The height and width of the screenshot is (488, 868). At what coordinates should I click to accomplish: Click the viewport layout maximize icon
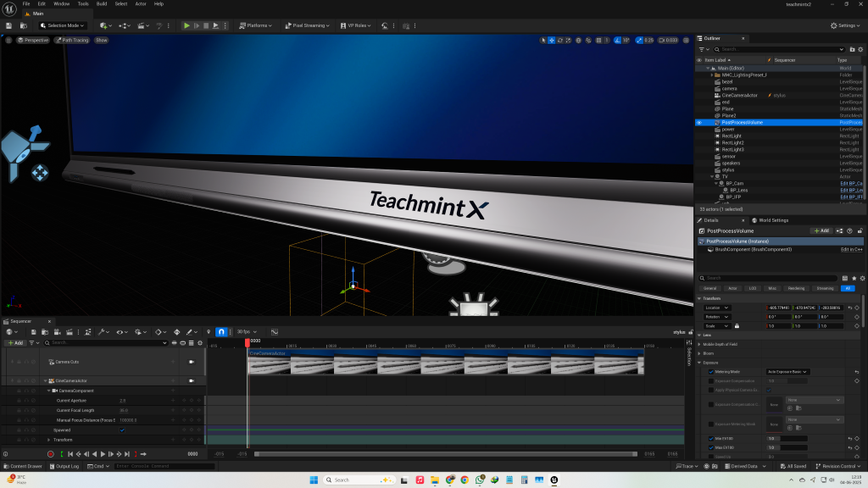pyautogui.click(x=686, y=41)
